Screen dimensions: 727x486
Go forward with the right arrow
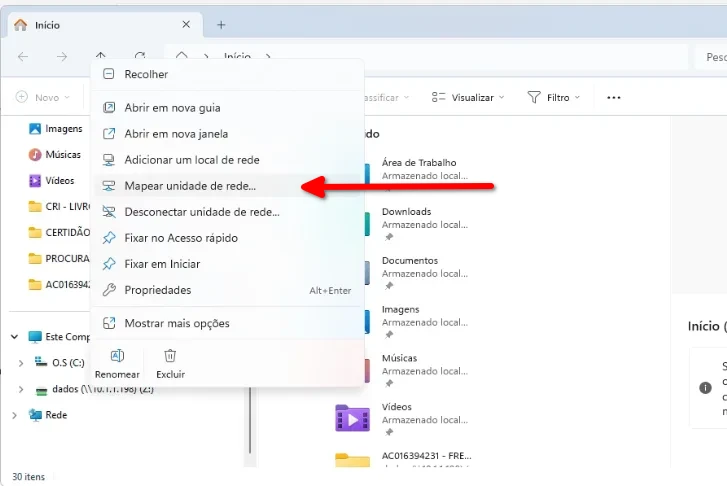coord(62,57)
